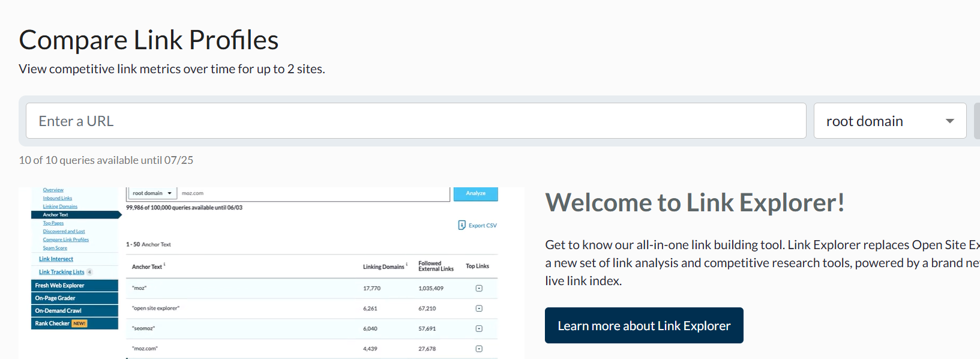
Task: Open the root domain dropdown
Action: pos(890,121)
